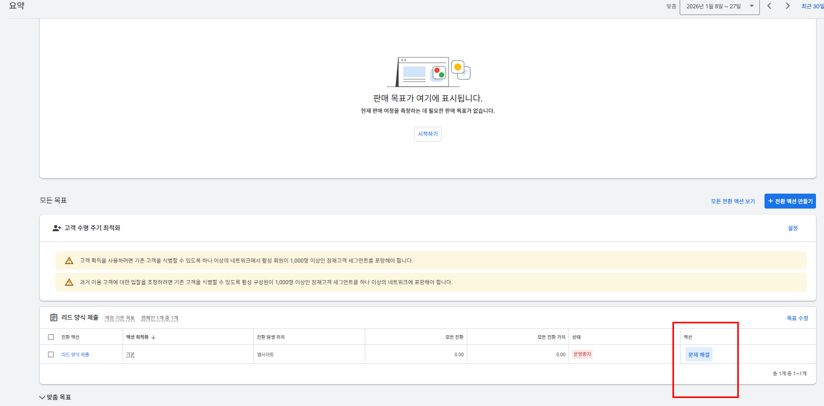Go to previous date range arrow
The height and width of the screenshot is (406, 824).
click(769, 7)
